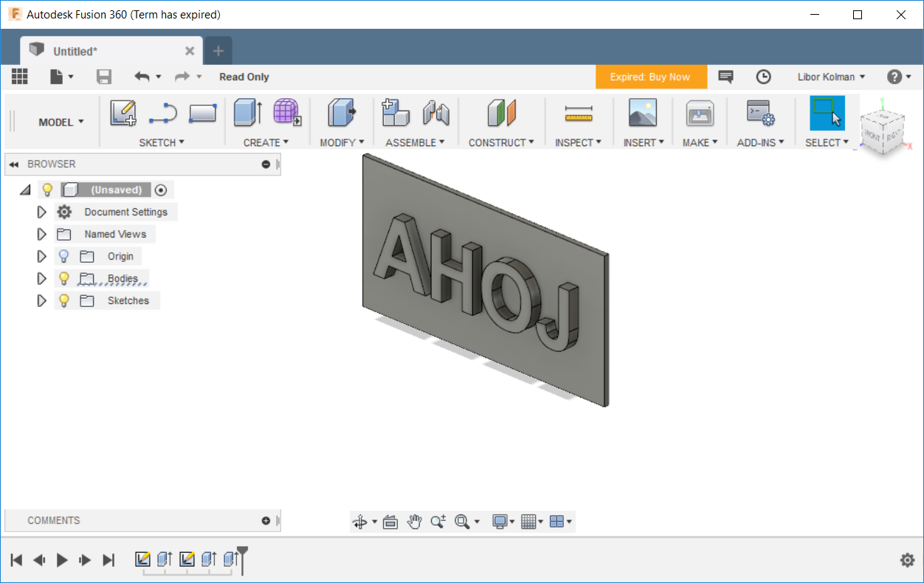Screen dimensions: 924x583
Task: Open the MODEL workspace dropdown
Action: tap(61, 122)
